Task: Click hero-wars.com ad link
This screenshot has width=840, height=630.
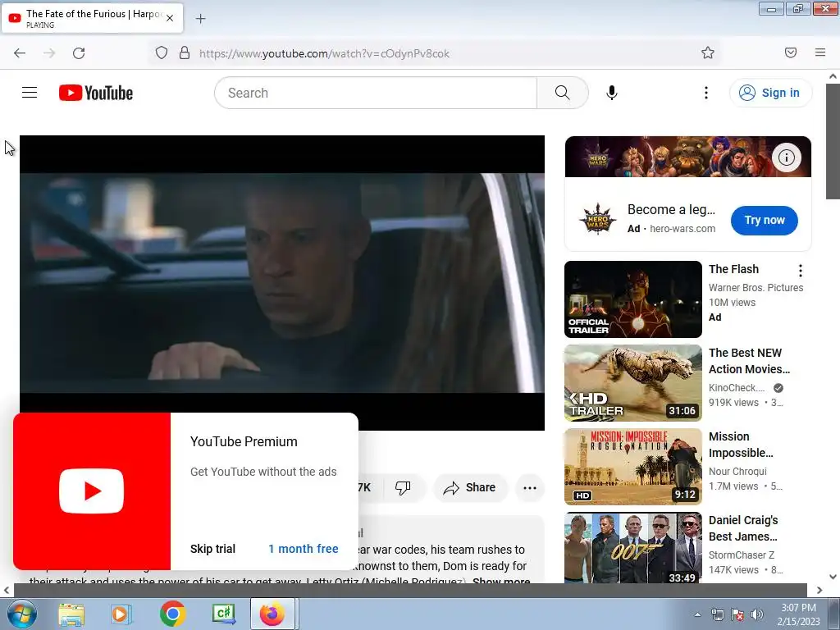Action: coord(682,229)
